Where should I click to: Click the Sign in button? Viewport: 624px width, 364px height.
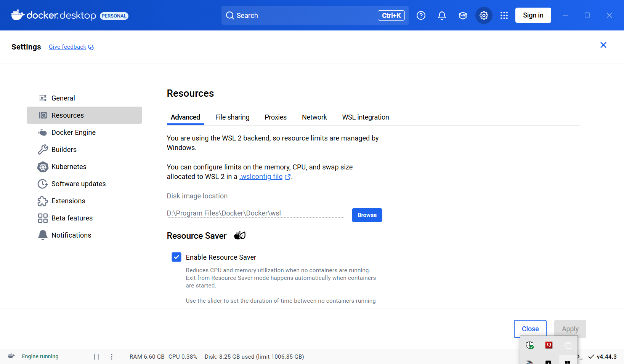(533, 15)
